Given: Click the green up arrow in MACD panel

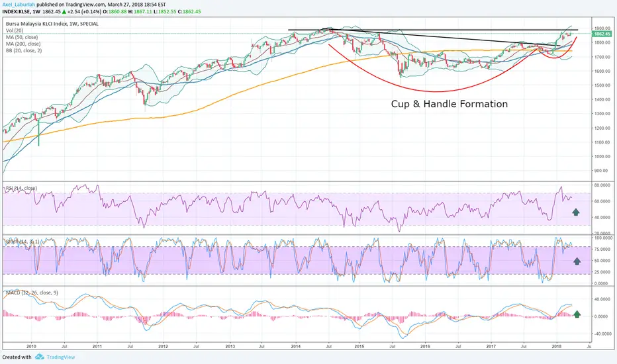Looking at the screenshot, I should (x=577, y=314).
